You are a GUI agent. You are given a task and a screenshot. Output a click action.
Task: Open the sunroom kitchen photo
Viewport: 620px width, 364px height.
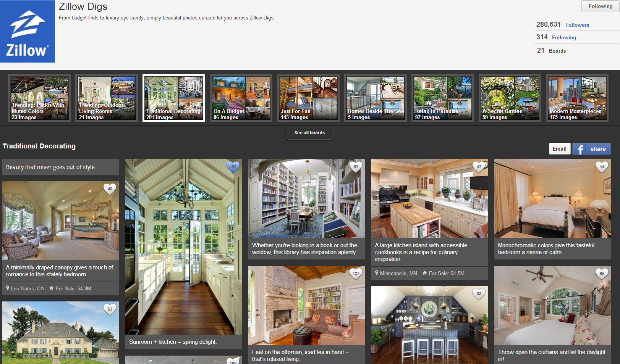[x=183, y=247]
